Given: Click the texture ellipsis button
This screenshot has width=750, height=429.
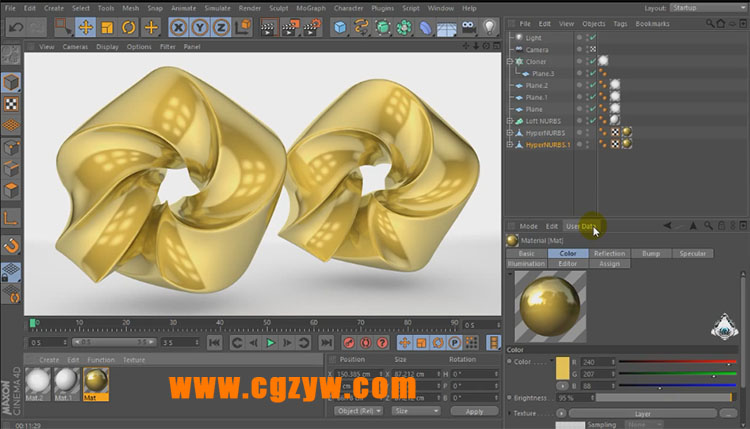Looking at the screenshot, I should 728,414.
